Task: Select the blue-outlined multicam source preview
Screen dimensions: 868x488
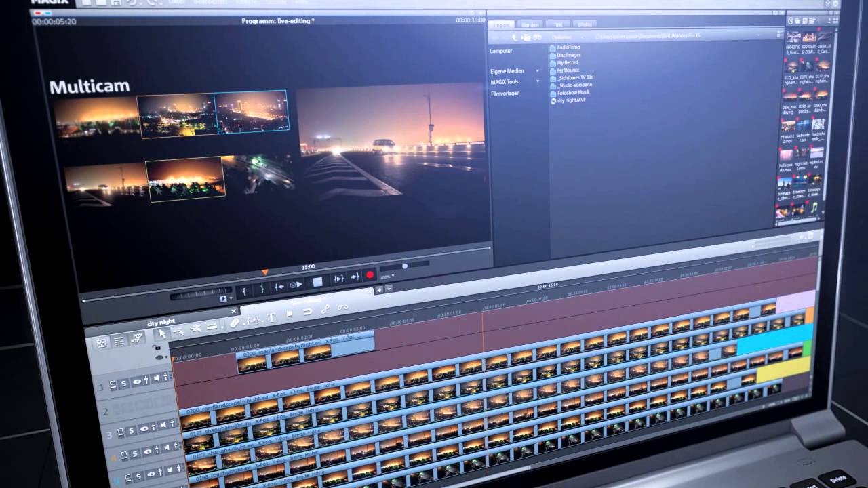Action: point(252,110)
